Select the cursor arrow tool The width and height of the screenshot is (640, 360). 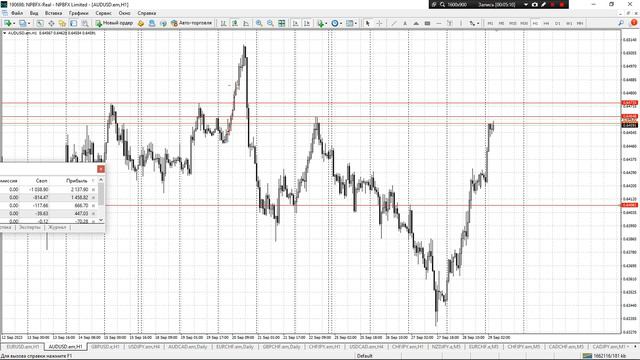[367, 23]
